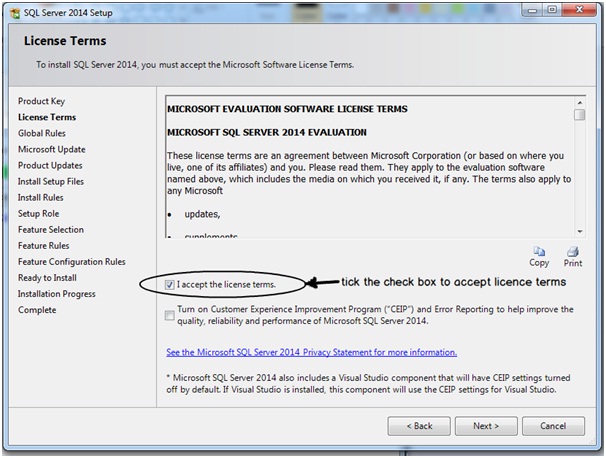Click the Setup Role step
The height and width of the screenshot is (458, 606).
39,213
